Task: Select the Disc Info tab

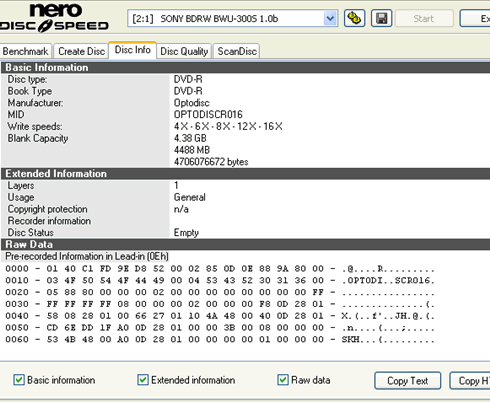Action: pyautogui.click(x=133, y=50)
